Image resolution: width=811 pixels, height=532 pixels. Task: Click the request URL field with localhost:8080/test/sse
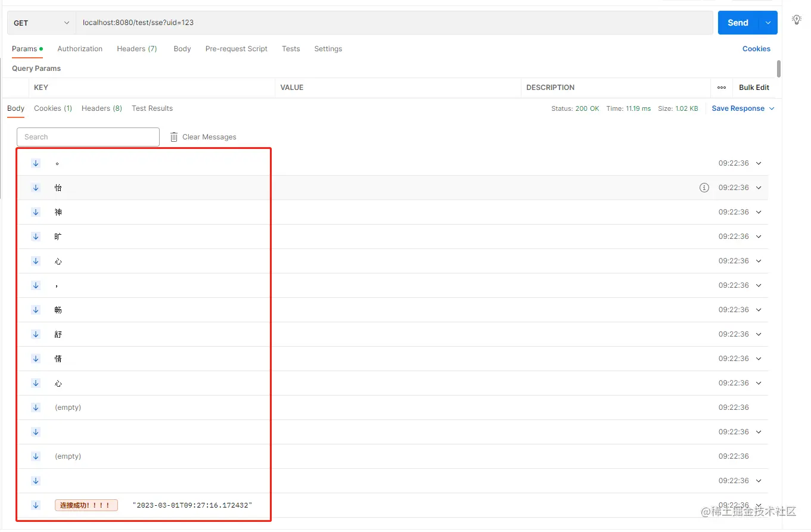coord(394,23)
